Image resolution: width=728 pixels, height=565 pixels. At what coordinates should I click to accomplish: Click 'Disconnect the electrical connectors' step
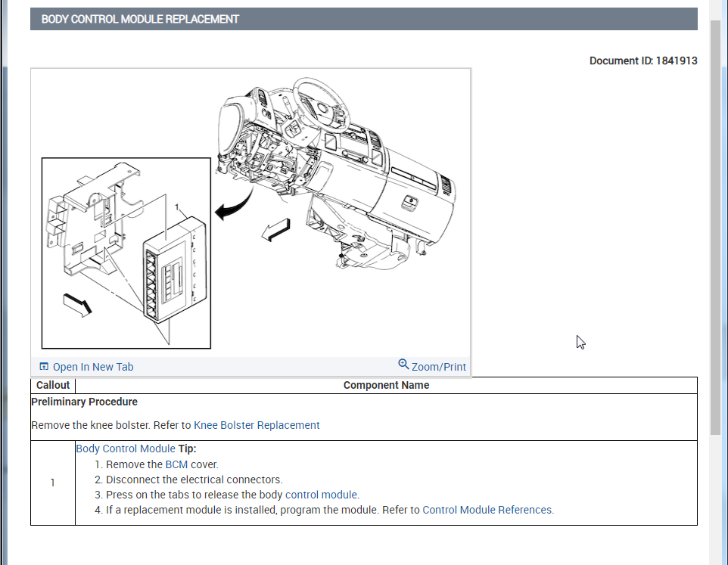pos(194,480)
